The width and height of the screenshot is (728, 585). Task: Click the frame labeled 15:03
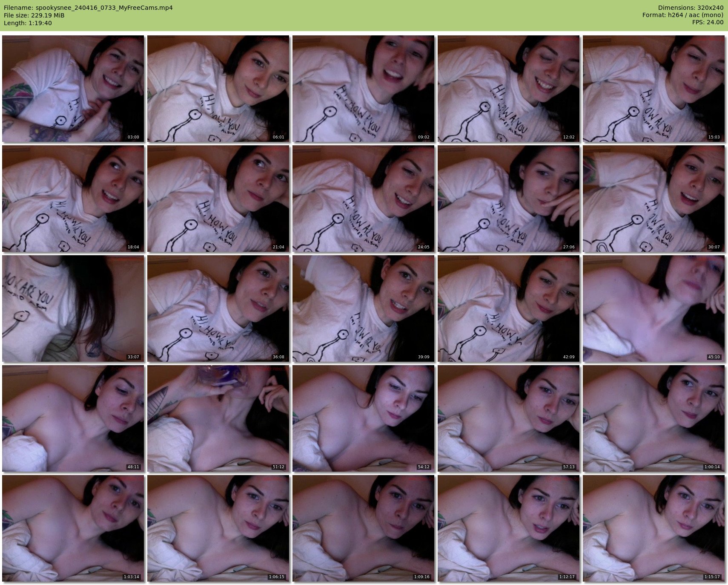[x=653, y=89]
